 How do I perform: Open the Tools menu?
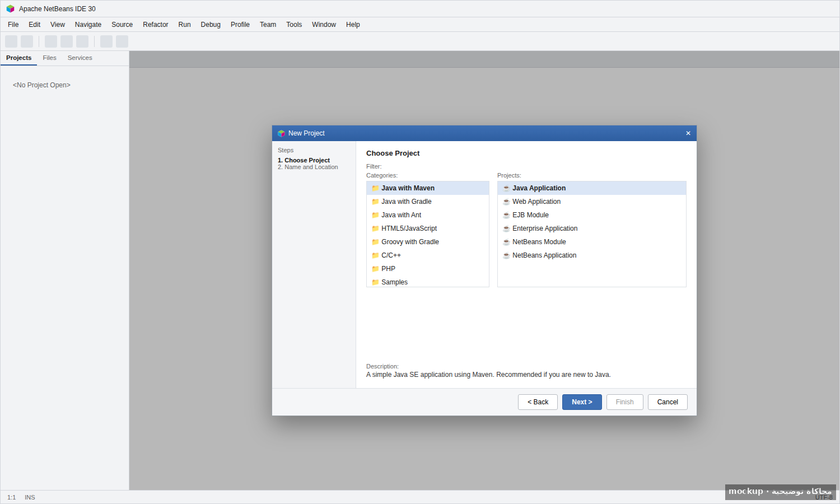pyautogui.click(x=294, y=25)
